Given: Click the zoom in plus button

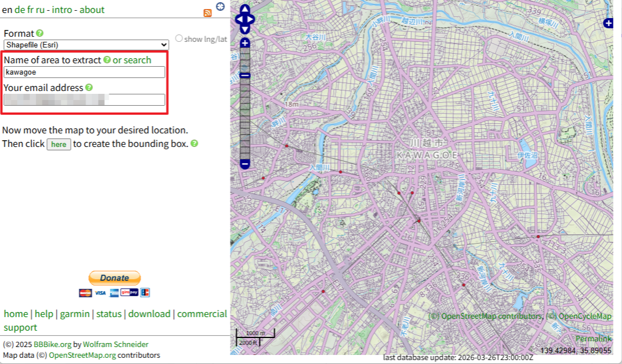Looking at the screenshot, I should pos(244,44).
